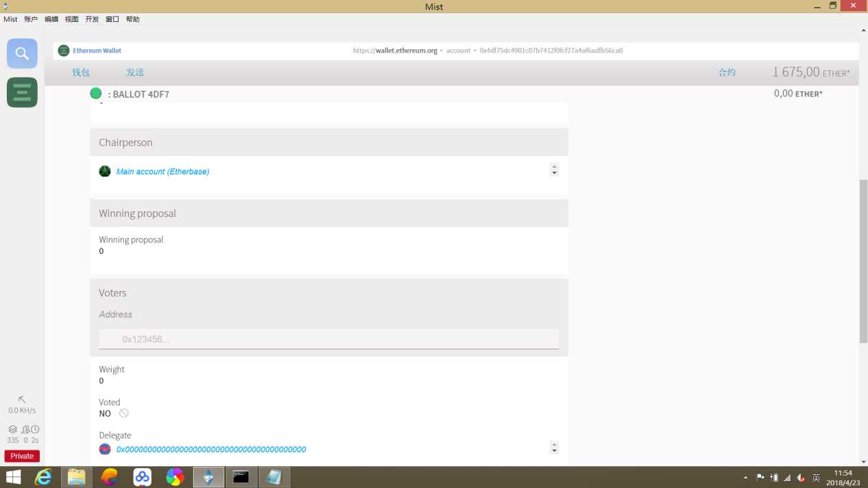Click the green BALLOT 4DF7 contract identicon
The height and width of the screenshot is (488, 868).
[x=96, y=93]
